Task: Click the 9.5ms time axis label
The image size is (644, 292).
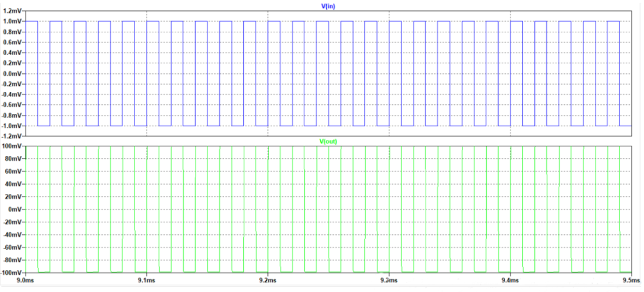Action: (x=631, y=281)
